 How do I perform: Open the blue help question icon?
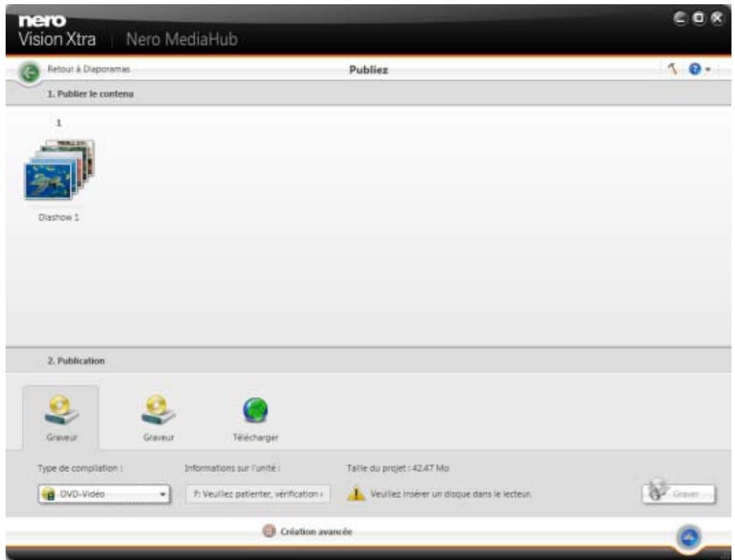695,69
